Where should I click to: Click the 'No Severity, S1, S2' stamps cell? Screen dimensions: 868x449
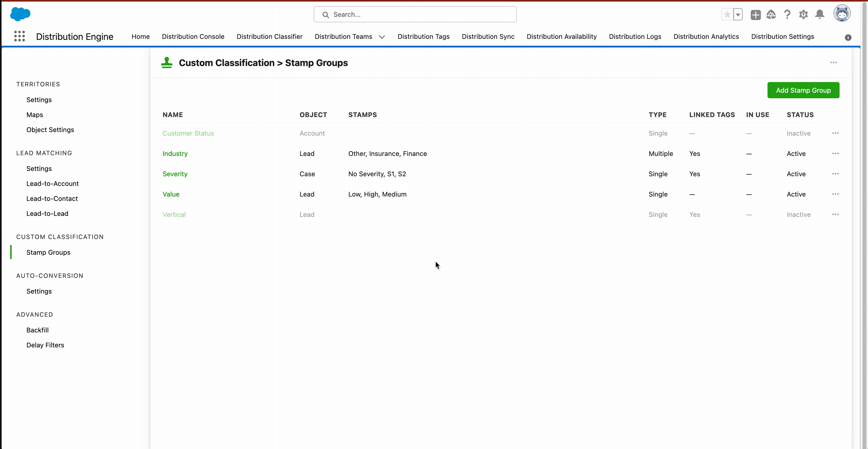[377, 174]
